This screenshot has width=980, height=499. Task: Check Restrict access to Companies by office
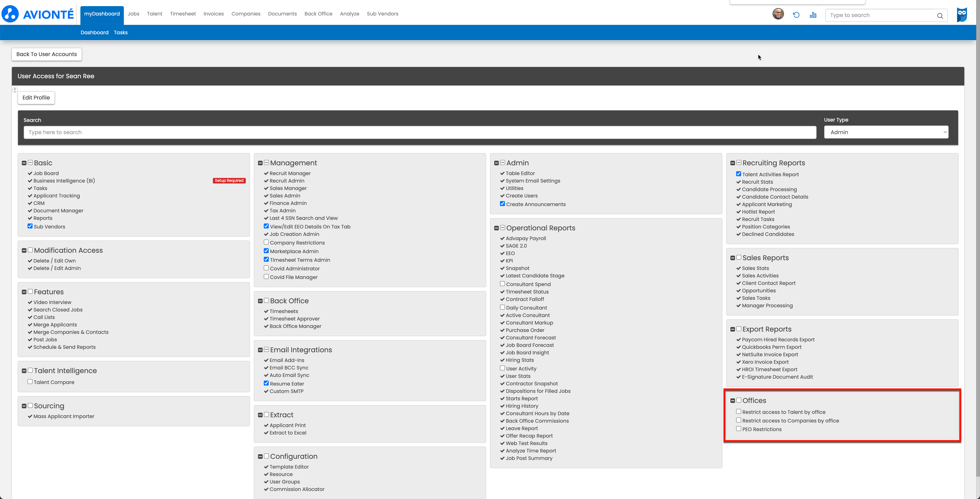pos(739,420)
